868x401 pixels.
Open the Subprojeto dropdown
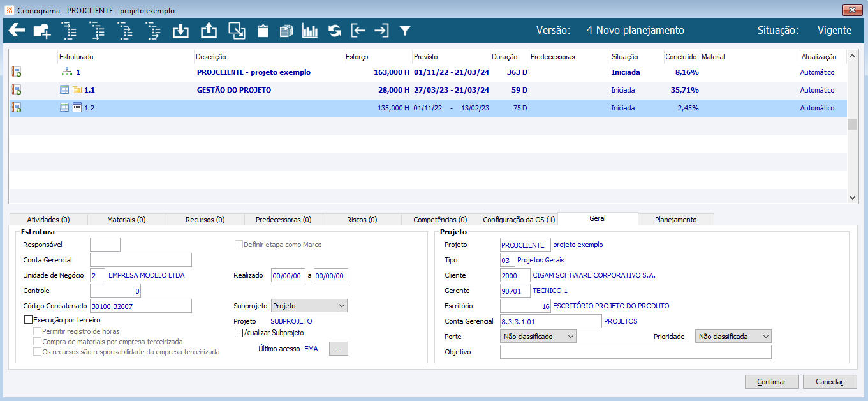pyautogui.click(x=309, y=306)
